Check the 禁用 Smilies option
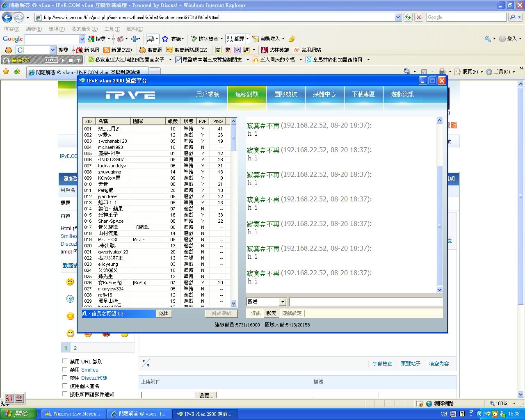 [65, 370]
